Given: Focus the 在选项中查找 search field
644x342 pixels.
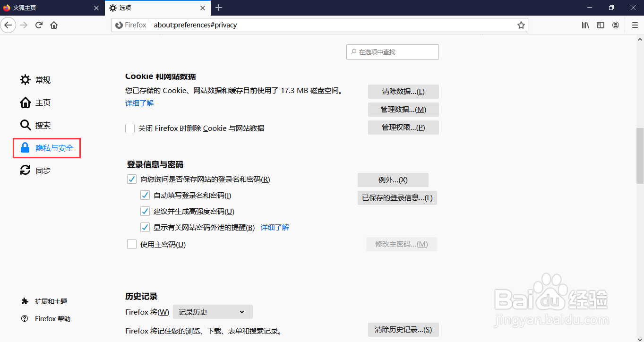Looking at the screenshot, I should click(x=393, y=52).
